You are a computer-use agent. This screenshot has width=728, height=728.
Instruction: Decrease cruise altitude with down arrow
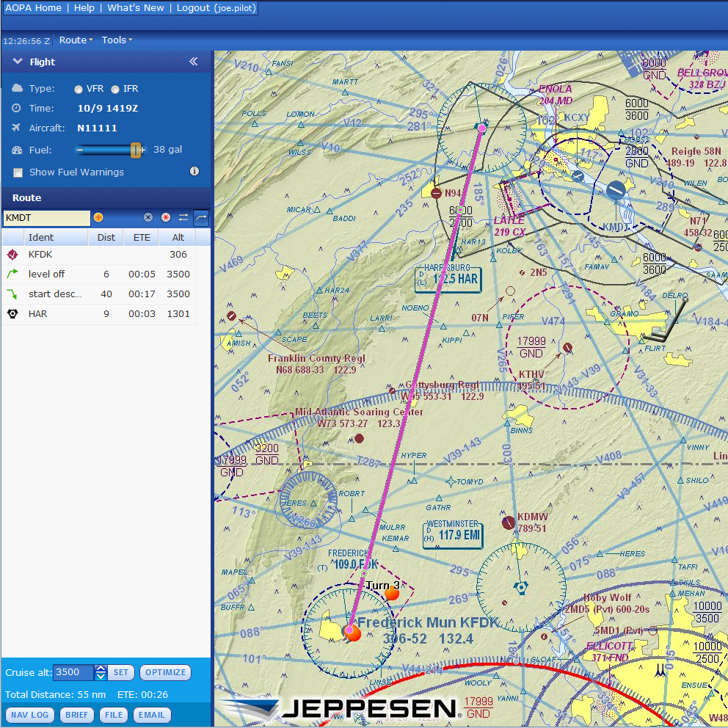point(101,676)
